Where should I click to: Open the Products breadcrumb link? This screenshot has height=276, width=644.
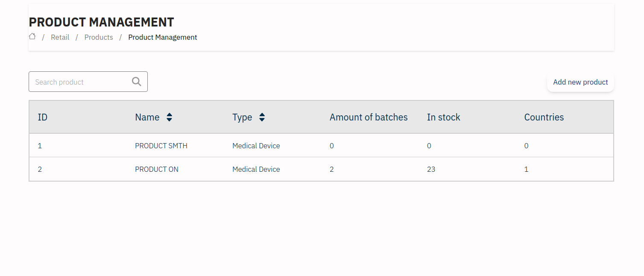[x=99, y=37]
